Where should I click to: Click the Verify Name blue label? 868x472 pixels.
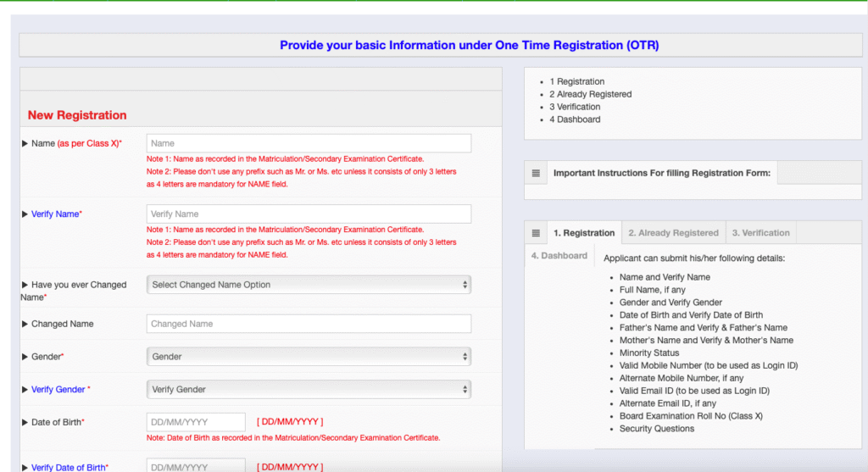click(55, 214)
